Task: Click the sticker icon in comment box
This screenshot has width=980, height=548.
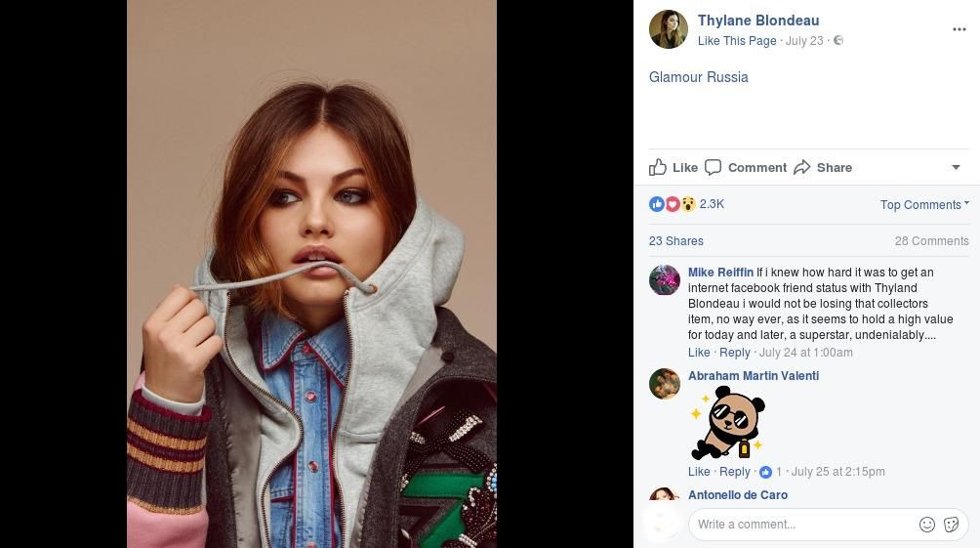Action: [952, 525]
